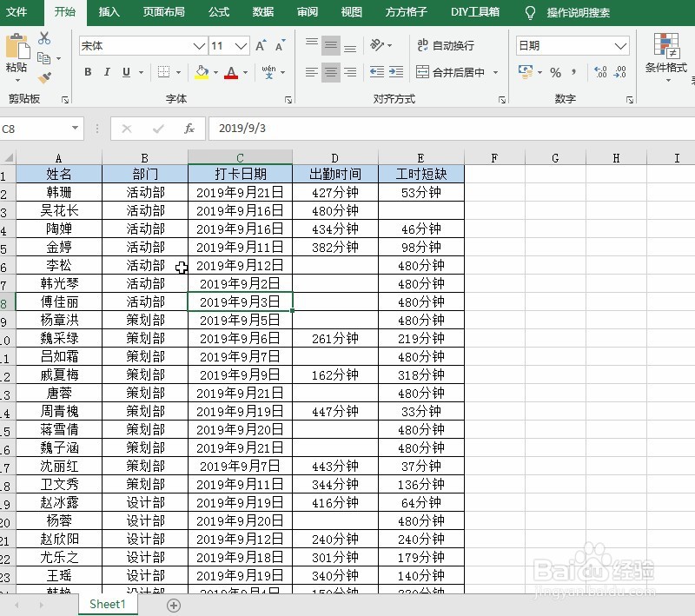Image resolution: width=695 pixels, height=616 pixels.
Task: Click the Merge and Center (合并后居中) button
Action: tap(452, 73)
